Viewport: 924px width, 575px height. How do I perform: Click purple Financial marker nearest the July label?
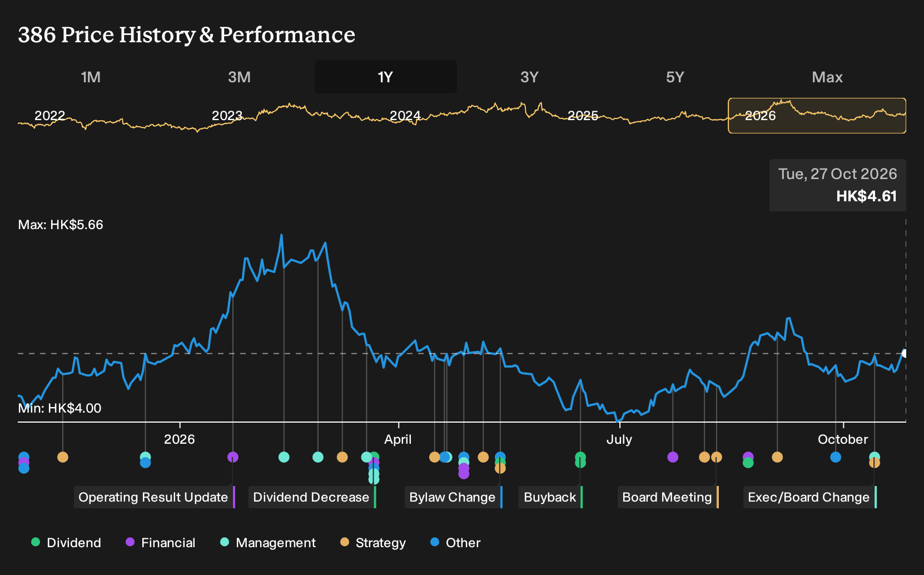[x=673, y=457]
